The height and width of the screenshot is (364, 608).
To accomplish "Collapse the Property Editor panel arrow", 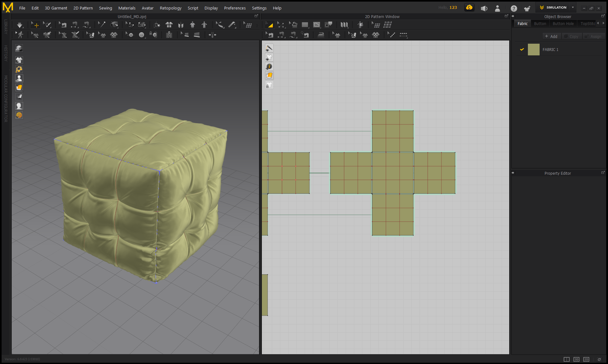I will point(513,173).
